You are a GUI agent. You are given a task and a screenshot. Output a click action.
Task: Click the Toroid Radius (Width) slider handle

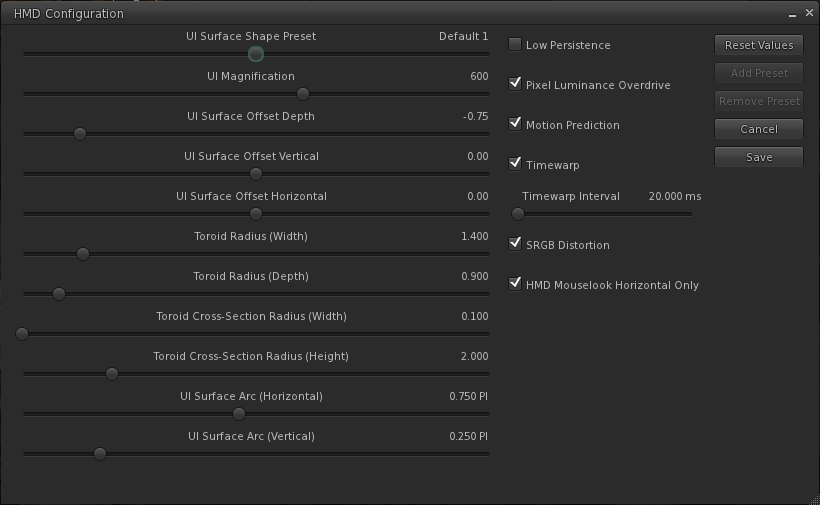tap(83, 254)
